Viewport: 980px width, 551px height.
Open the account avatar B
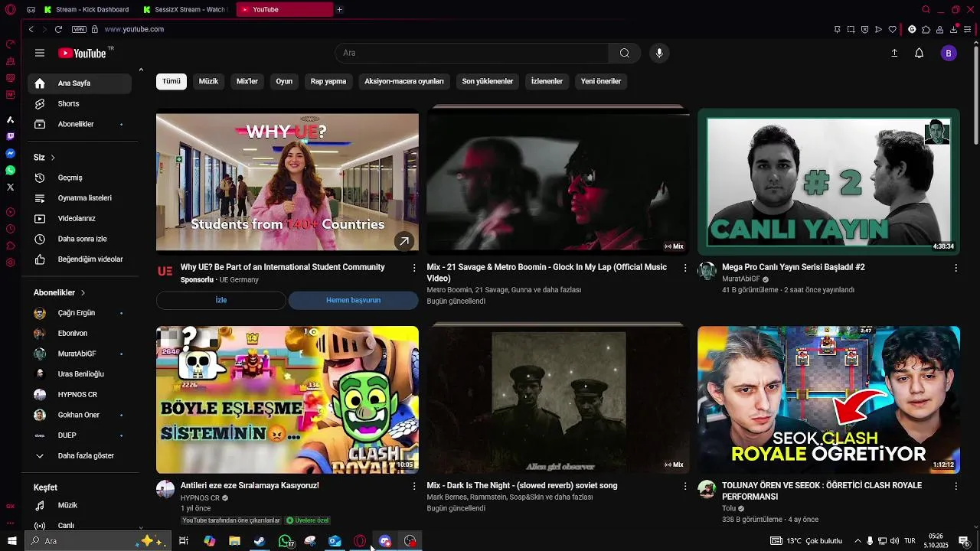[949, 53]
